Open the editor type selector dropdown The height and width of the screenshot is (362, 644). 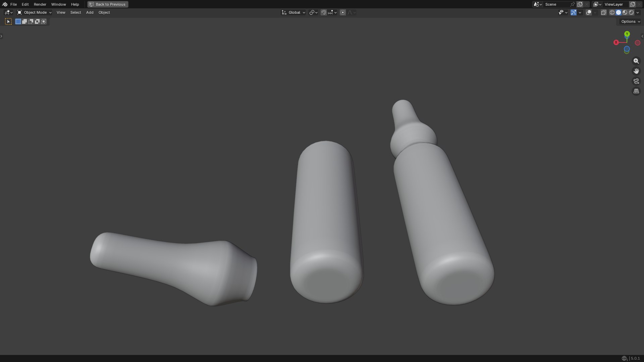pyautogui.click(x=9, y=12)
